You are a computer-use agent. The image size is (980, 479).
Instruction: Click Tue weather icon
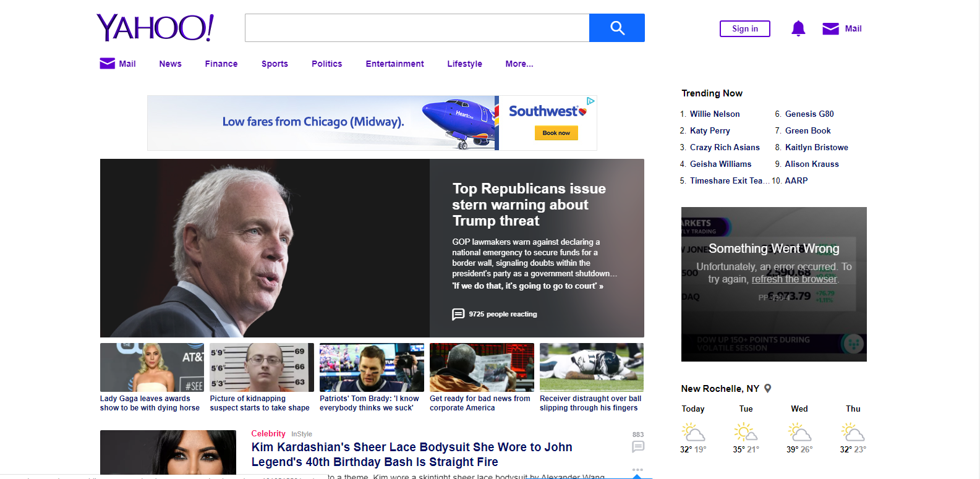point(746,431)
